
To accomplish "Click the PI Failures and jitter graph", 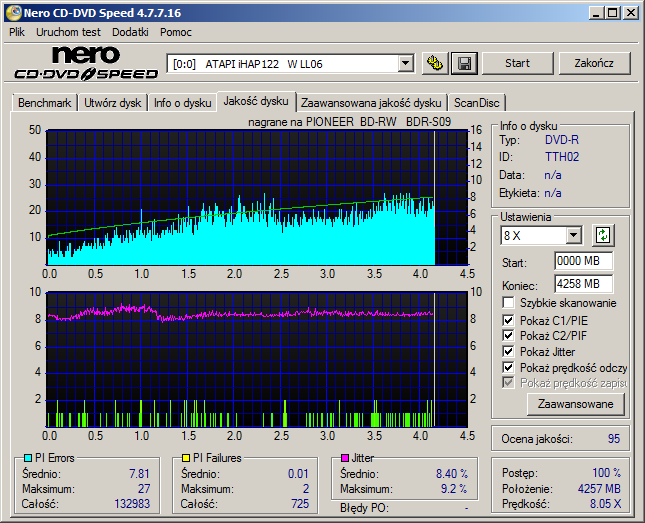I will [x=257, y=359].
